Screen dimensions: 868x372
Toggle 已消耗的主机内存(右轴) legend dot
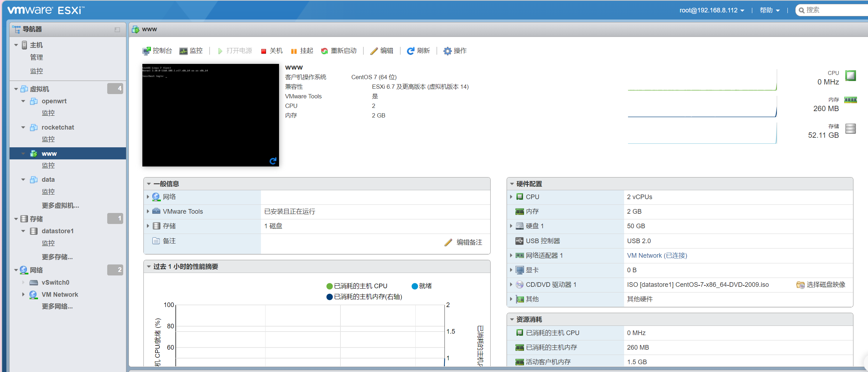click(x=329, y=297)
